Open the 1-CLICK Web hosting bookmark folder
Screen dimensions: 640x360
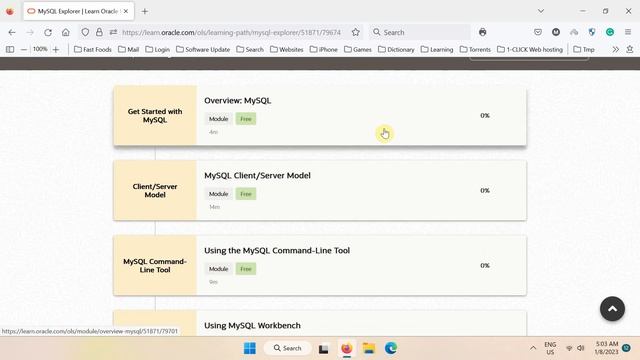click(x=530, y=49)
